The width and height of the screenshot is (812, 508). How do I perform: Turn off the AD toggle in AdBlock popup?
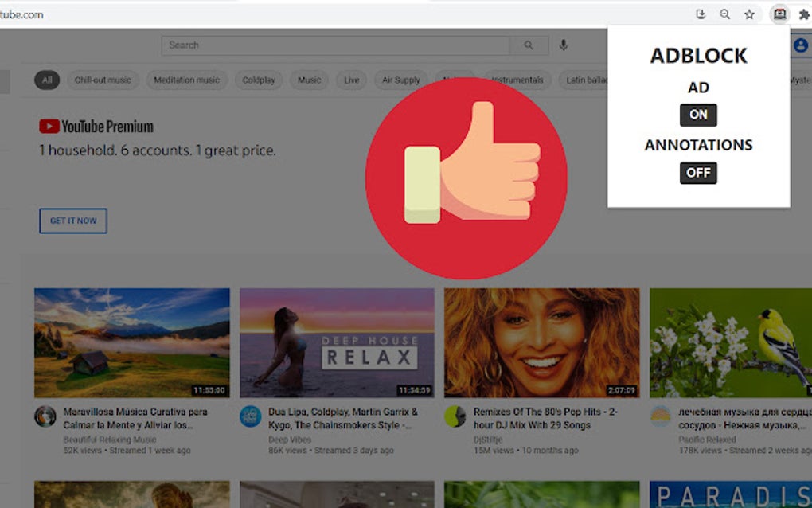click(697, 115)
